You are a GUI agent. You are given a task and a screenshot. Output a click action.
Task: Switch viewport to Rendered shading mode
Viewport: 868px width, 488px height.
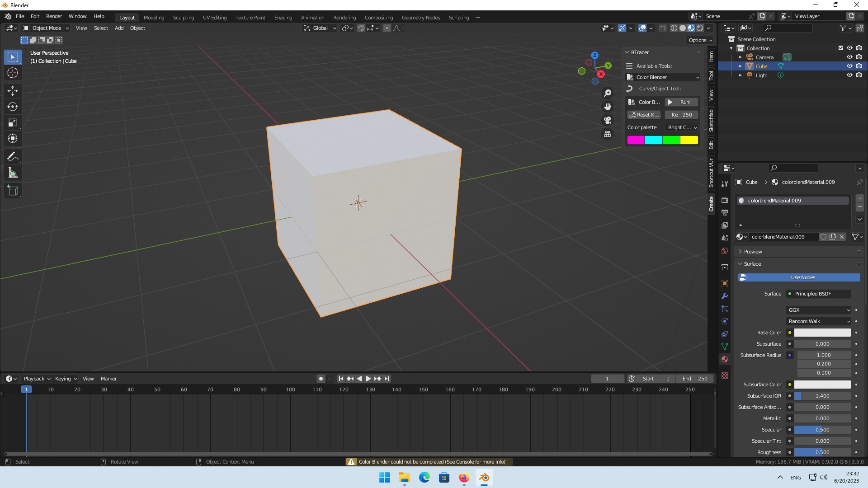(x=699, y=28)
